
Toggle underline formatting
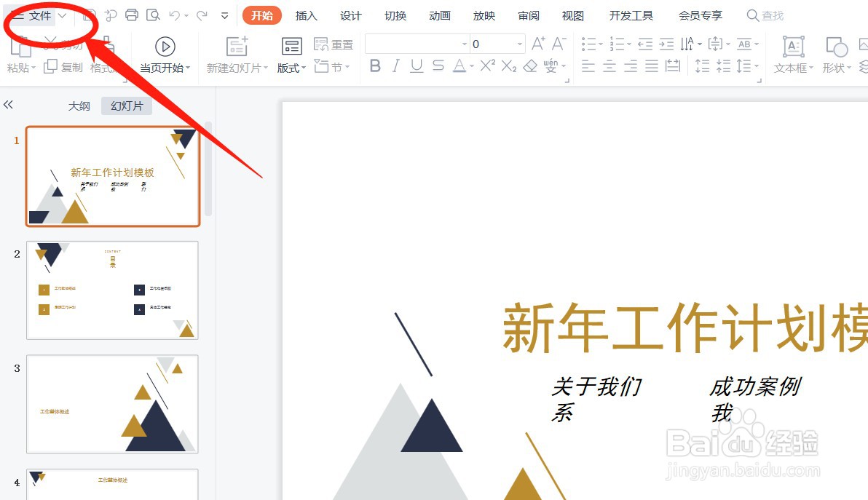[417, 66]
